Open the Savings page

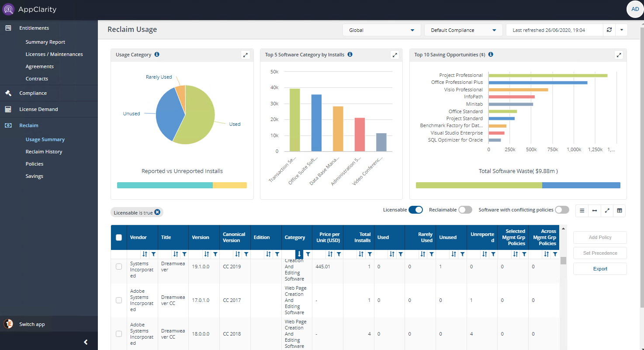[x=34, y=176]
